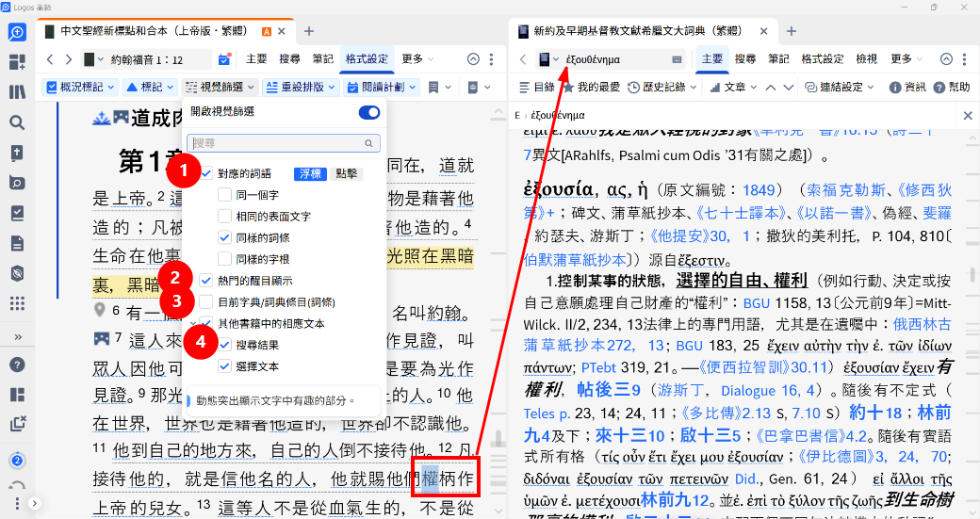Close the lexicon breadcrumb bar with the X
The image size is (980, 519).
point(968,116)
